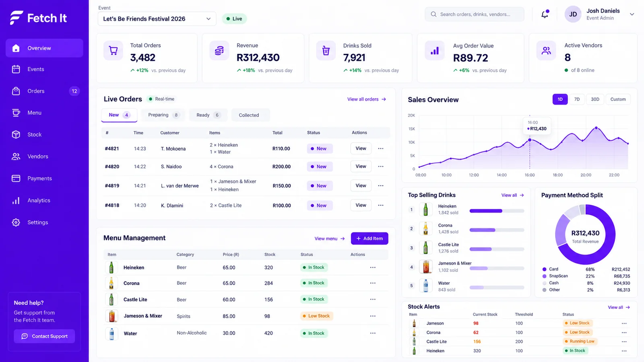Viewport: 644px width, 362px height.
Task: Open more options for order #4819
Action: click(x=381, y=186)
